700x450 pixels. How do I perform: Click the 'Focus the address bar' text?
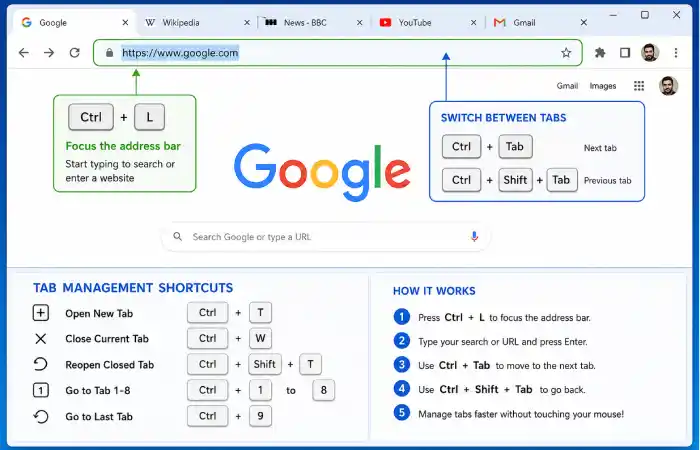click(x=123, y=146)
